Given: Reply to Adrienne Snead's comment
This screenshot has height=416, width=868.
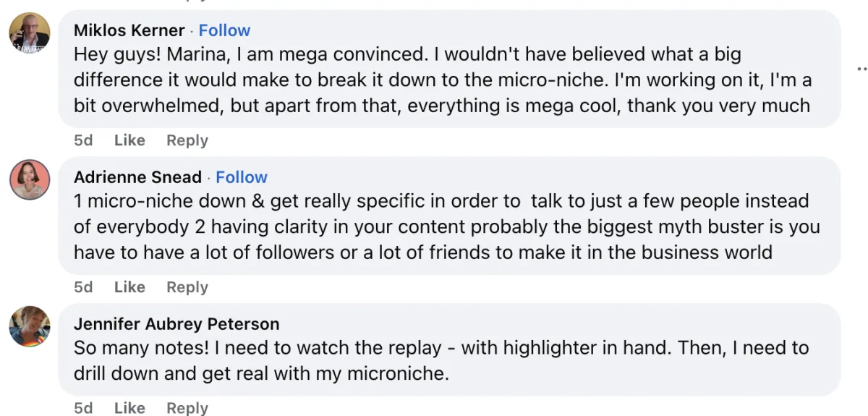Looking at the screenshot, I should point(187,287).
